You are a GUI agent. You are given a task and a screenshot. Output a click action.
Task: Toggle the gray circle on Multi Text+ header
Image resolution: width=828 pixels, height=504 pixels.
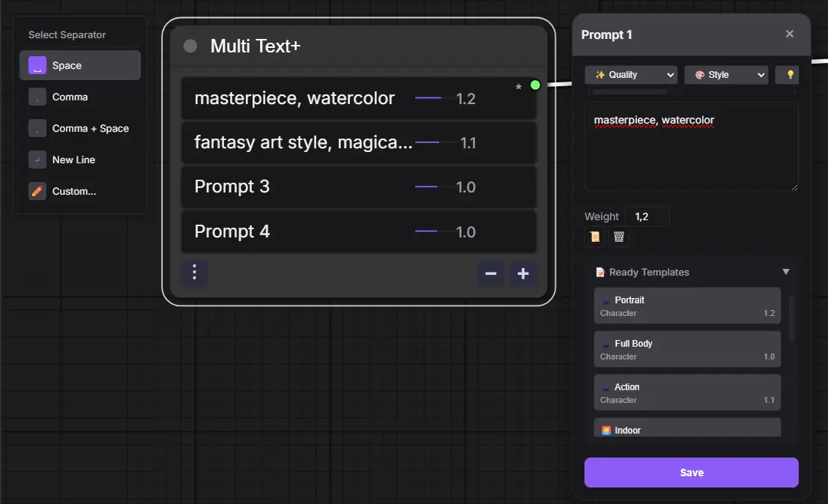[x=190, y=46]
